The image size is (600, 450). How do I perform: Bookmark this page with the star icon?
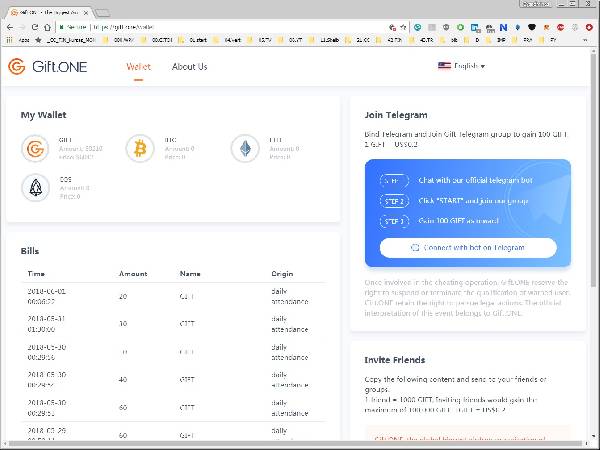click(x=403, y=27)
